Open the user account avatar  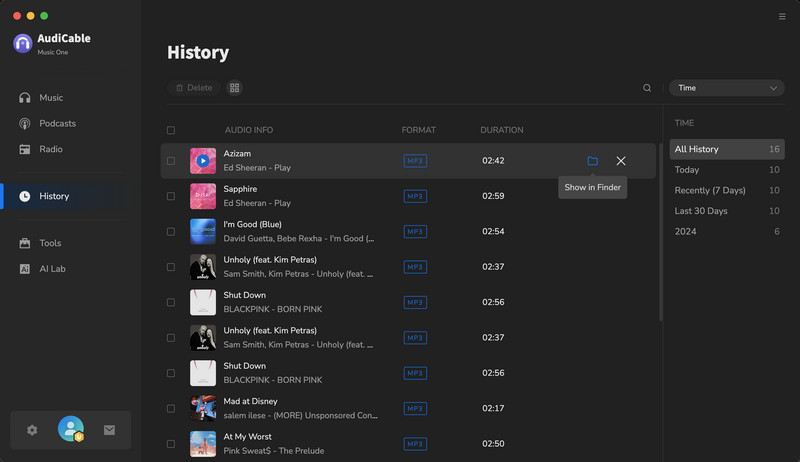coord(71,429)
